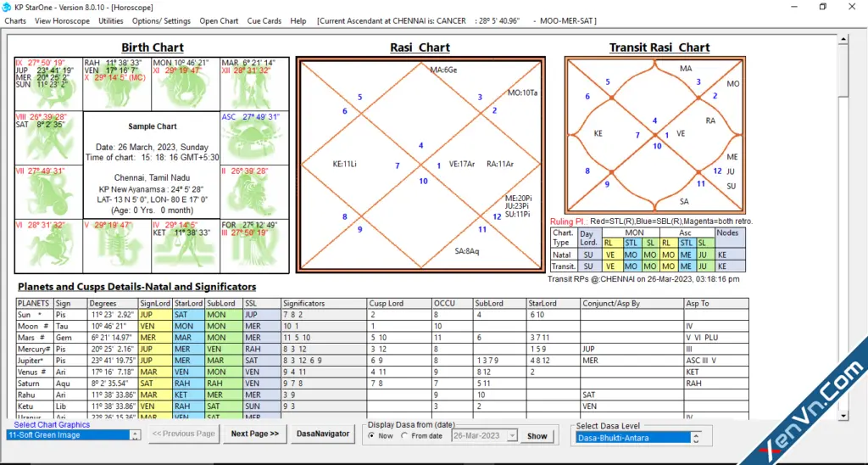Click the Transit Rasi Chart heading
868x465 pixels.
click(659, 48)
